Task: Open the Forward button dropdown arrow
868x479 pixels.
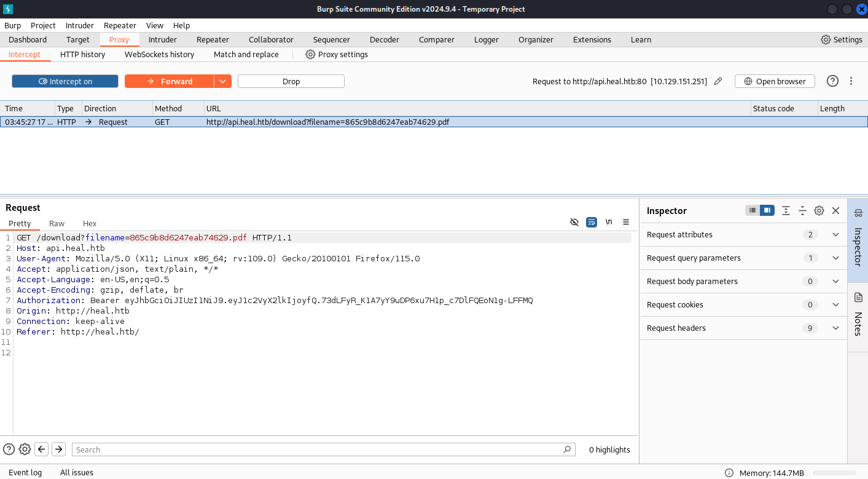Action: pos(222,81)
